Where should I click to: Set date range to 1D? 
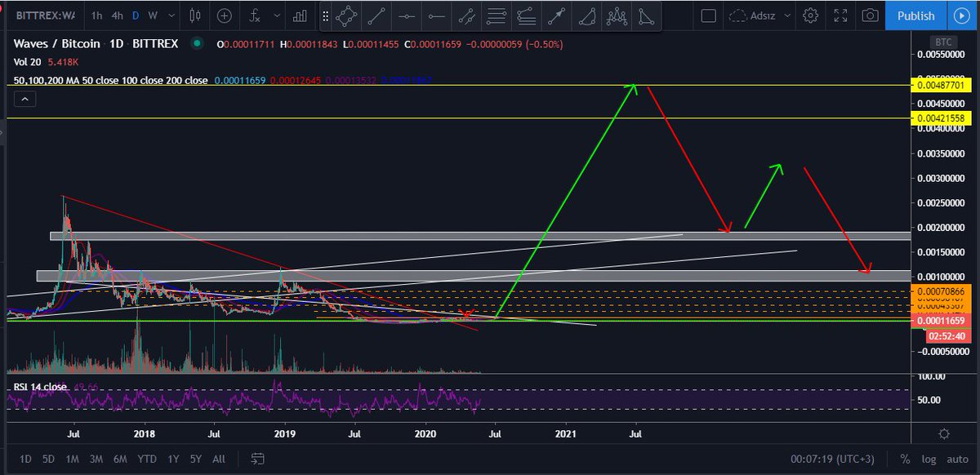pos(26,459)
